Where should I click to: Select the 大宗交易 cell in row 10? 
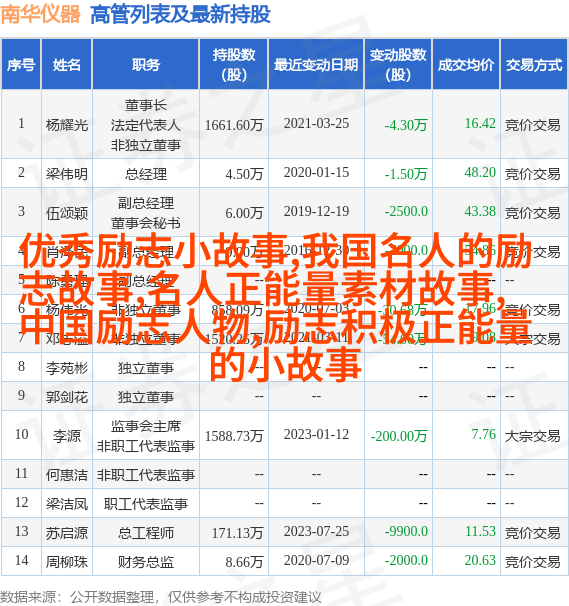(533, 436)
